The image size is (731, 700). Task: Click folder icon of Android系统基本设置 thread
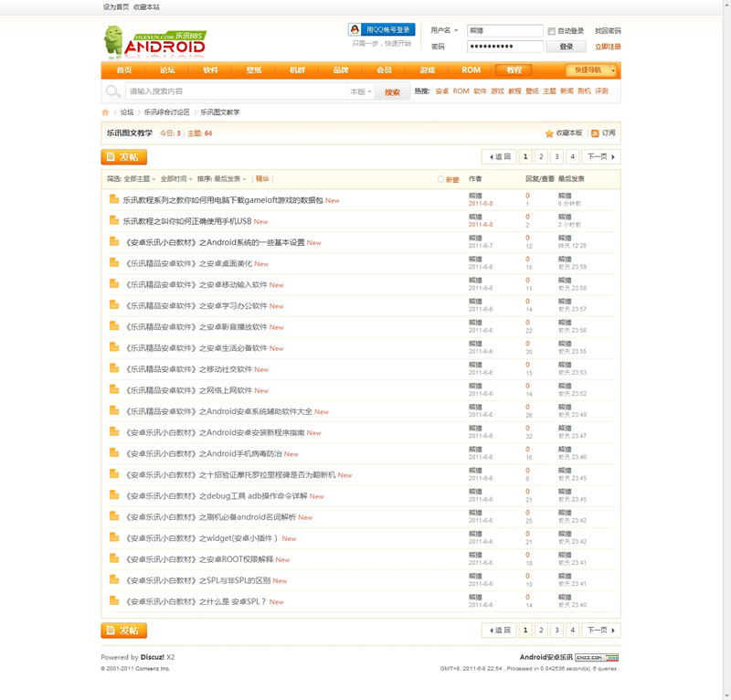113,241
